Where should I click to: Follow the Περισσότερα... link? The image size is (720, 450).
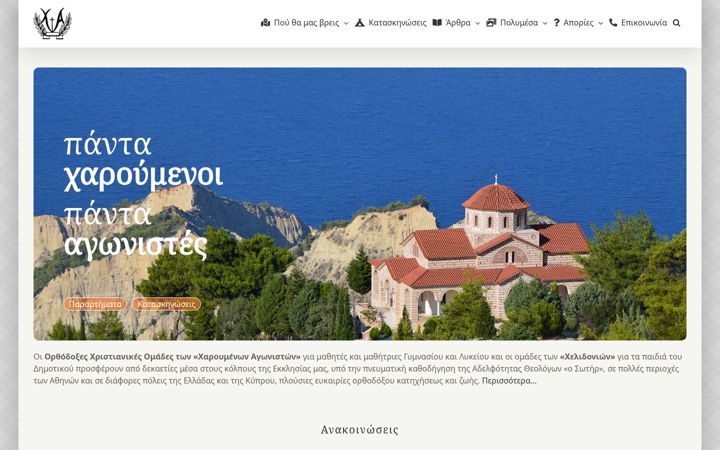pyautogui.click(x=509, y=381)
